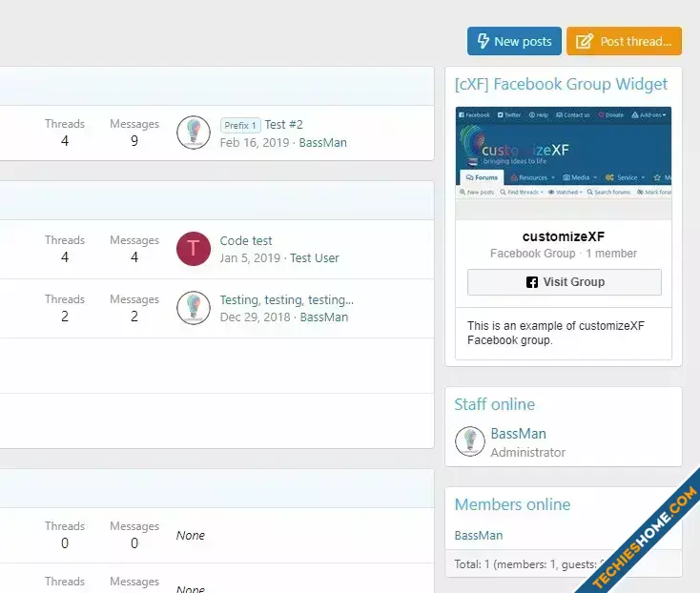Viewport: 700px width, 593px height.
Task: Click the pencil edit icon in Post thread
Action: point(585,41)
